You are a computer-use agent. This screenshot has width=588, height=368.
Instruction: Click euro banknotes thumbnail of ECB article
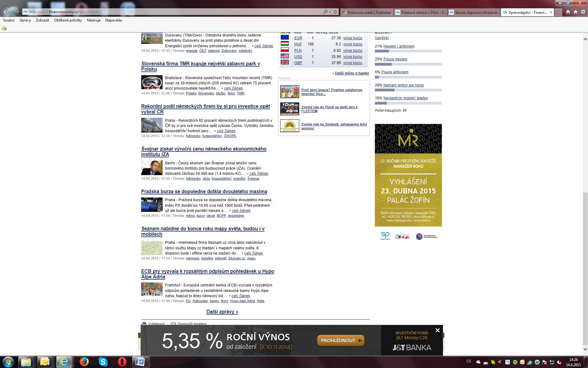tap(152, 289)
